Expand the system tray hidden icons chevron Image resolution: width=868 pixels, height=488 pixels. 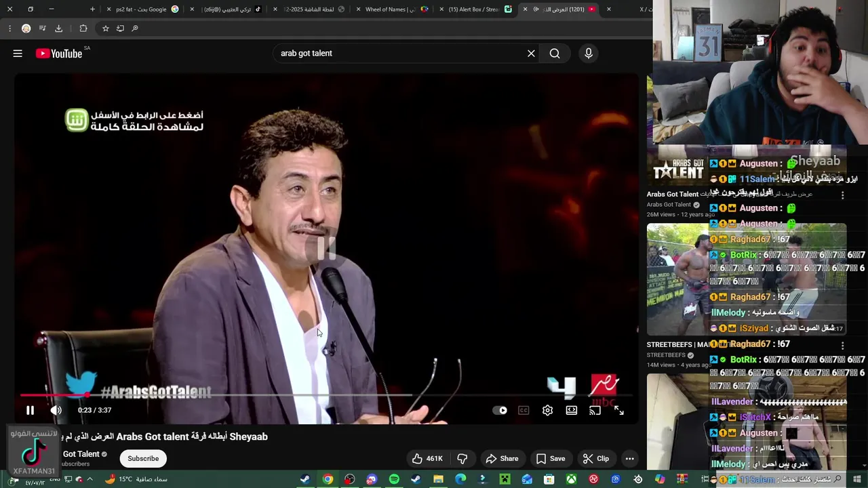(89, 479)
